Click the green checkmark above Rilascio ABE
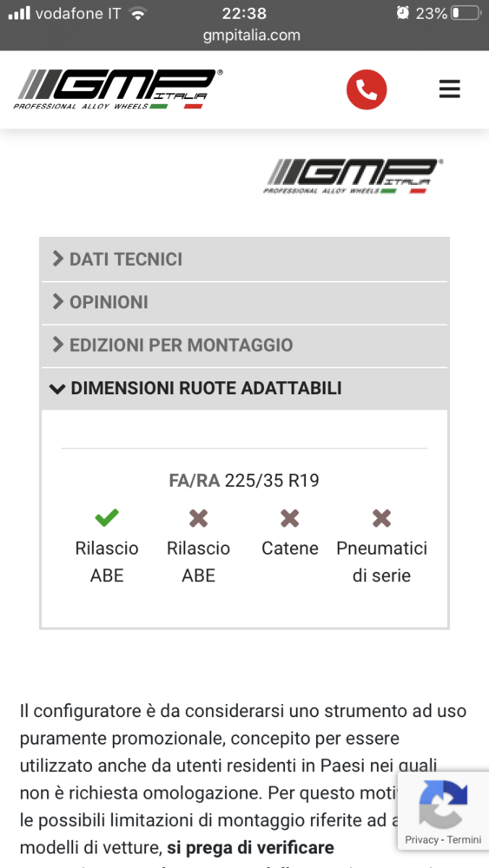The width and height of the screenshot is (489, 868). (x=107, y=518)
